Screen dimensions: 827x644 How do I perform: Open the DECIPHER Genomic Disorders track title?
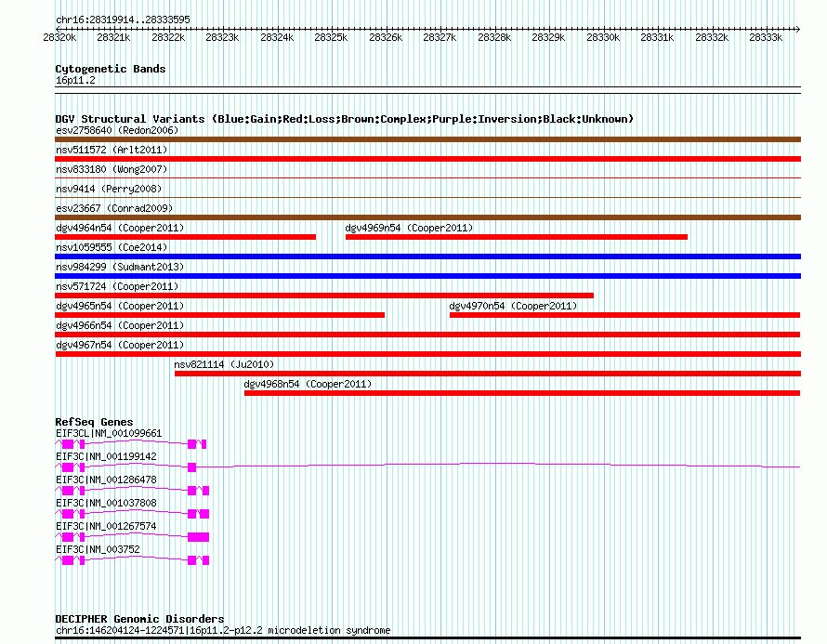pos(139,619)
